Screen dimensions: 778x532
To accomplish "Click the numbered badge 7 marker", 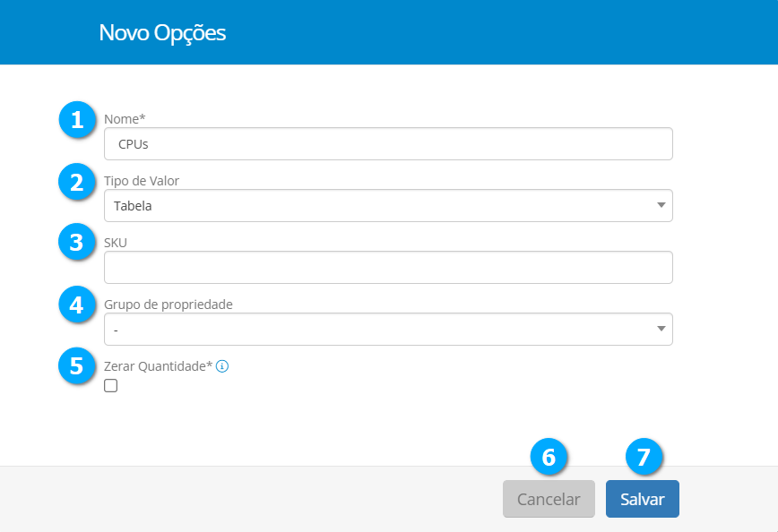I will click(x=643, y=457).
